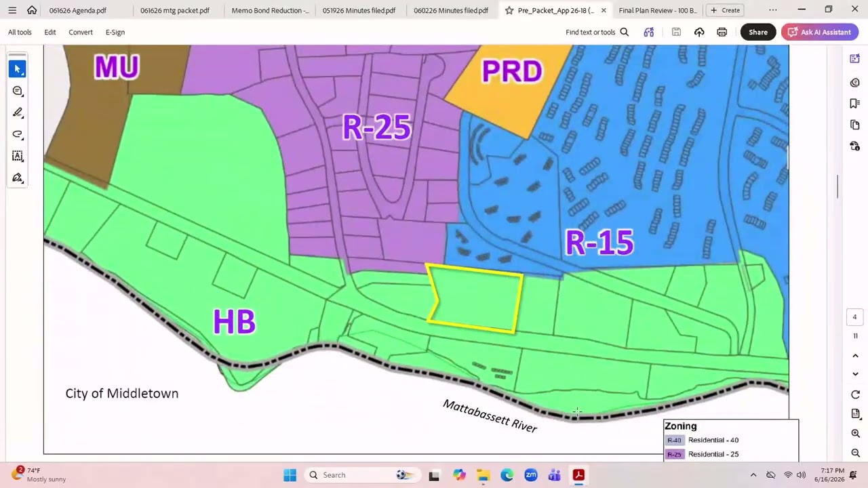
Task: Rotate the page view clockwise
Action: coord(855,394)
